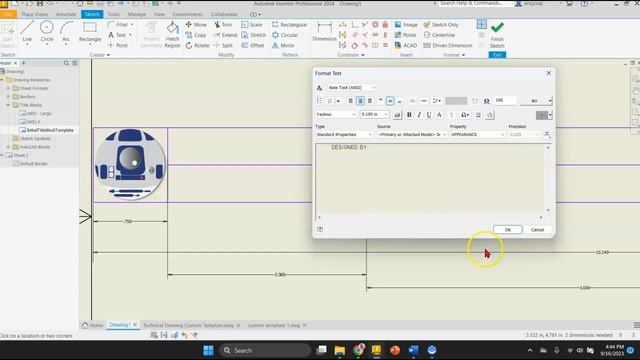640x360 pixels.
Task: Open the Property APPEARANCE dropdown
Action: [x=478, y=134]
